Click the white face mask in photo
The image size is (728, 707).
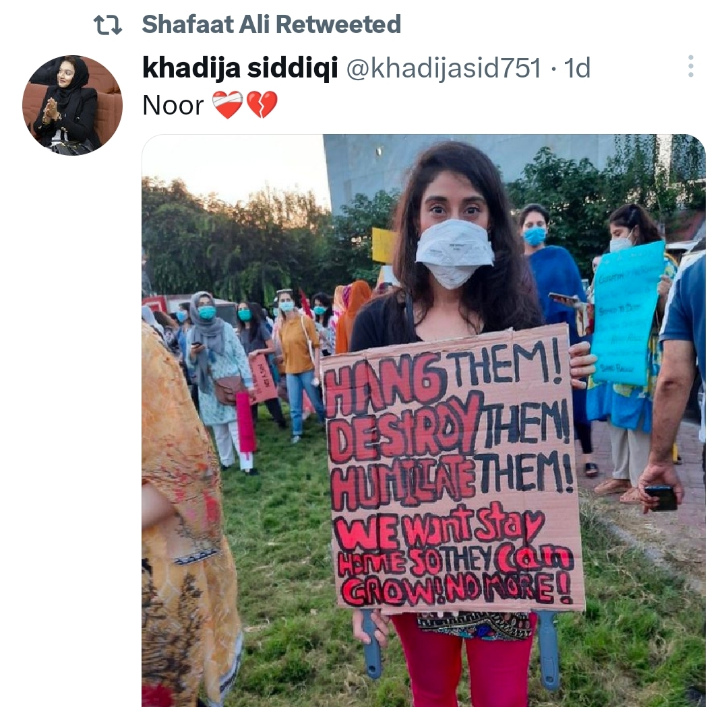(x=454, y=253)
